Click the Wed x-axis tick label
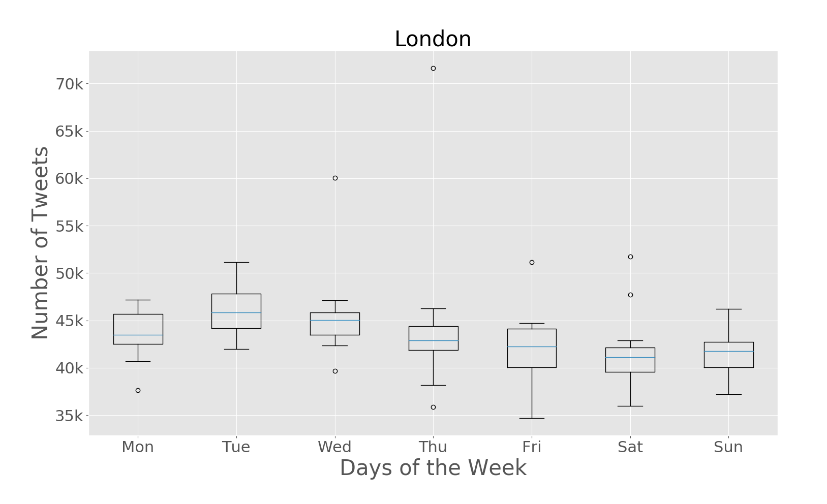This screenshot has width=827, height=504. pos(334,447)
